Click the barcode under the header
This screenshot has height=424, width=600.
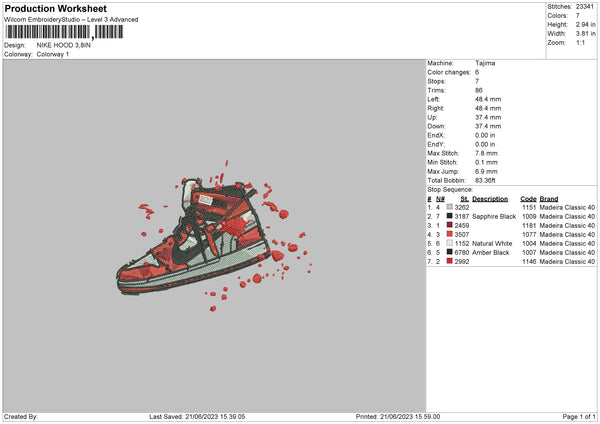tap(64, 32)
